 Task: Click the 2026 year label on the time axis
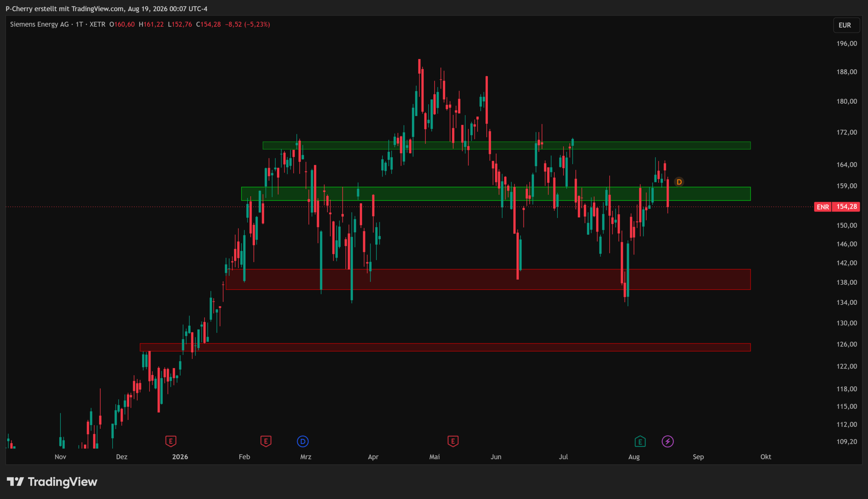coord(180,457)
